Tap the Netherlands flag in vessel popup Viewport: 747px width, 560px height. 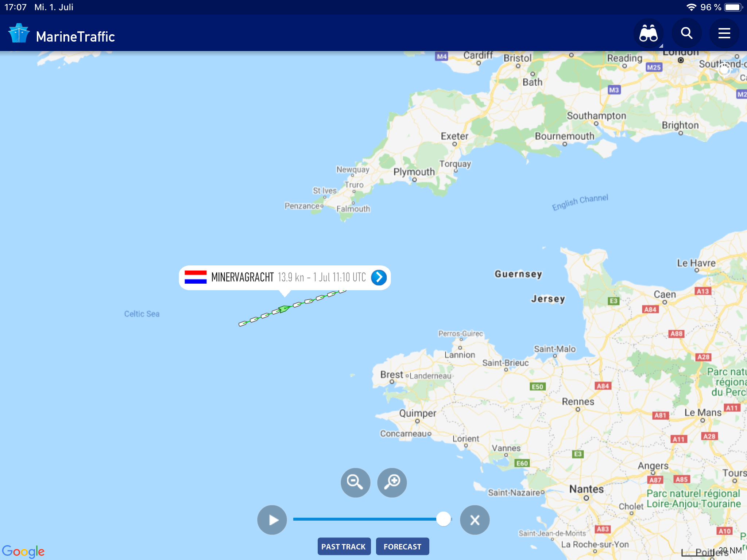click(x=196, y=277)
